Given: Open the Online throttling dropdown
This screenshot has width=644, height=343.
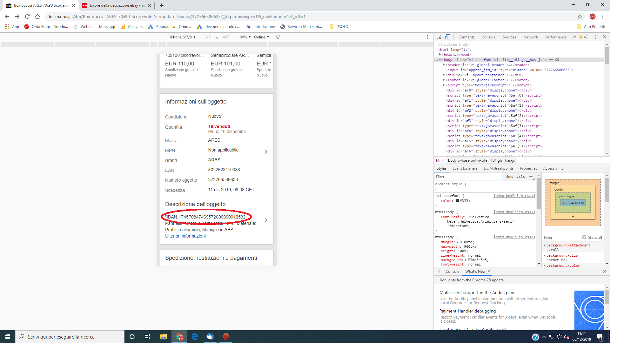Looking at the screenshot, I should (261, 37).
